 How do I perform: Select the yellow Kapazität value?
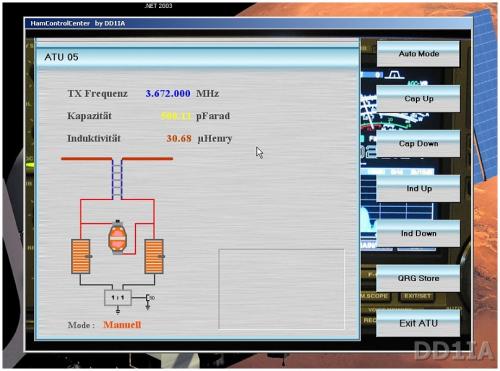pos(176,116)
